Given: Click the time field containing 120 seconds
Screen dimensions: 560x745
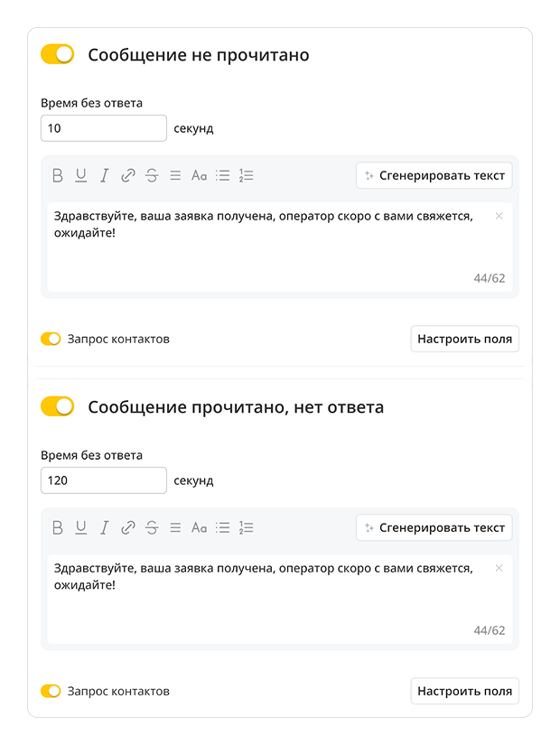Looking at the screenshot, I should pyautogui.click(x=103, y=480).
